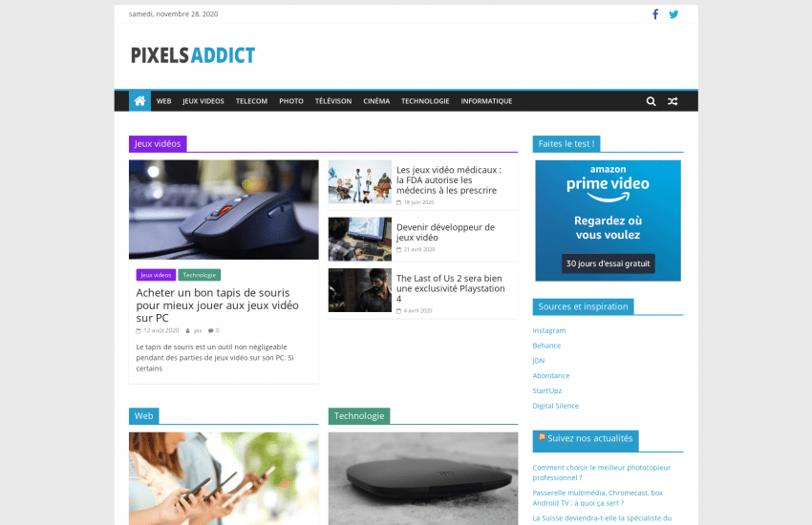This screenshot has height=525, width=812.
Task: Open the Web section heading
Action: (x=144, y=416)
